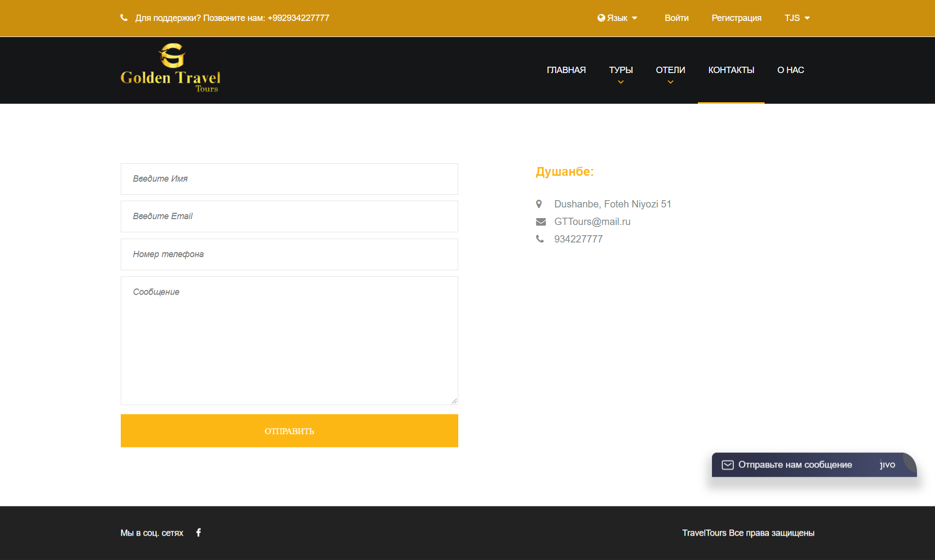Image resolution: width=935 pixels, height=560 pixels.
Task: Click the Регистрация link
Action: (x=736, y=18)
